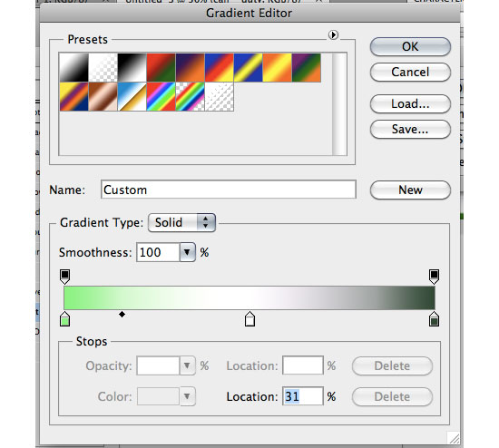Screen dimensions: 499x448
Task: Select the Yellow, Violet, Orange, Blue preset
Action: click(73, 96)
